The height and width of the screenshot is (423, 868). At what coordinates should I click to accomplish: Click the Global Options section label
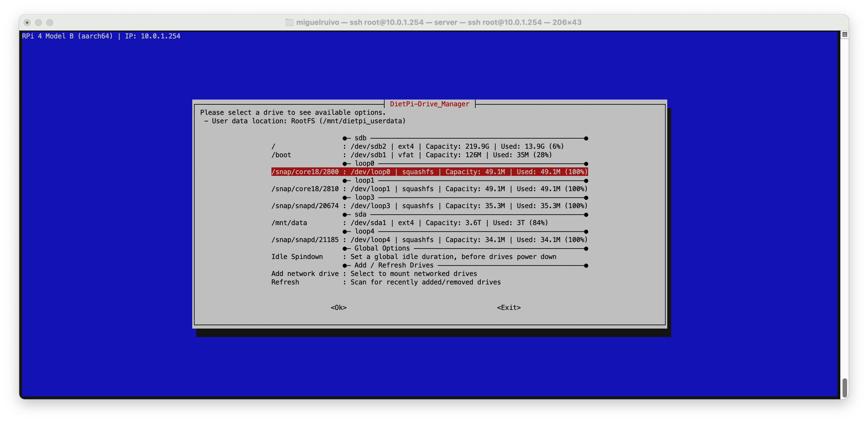[x=382, y=248]
